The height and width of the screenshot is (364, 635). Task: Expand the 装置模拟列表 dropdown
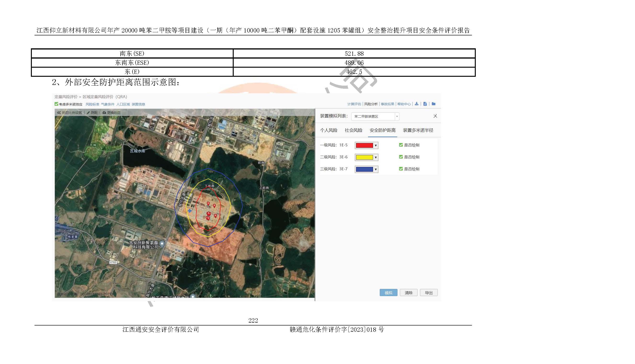point(397,116)
